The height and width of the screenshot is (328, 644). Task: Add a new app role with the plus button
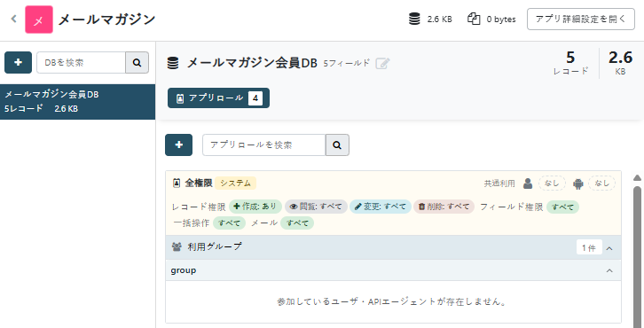(178, 144)
